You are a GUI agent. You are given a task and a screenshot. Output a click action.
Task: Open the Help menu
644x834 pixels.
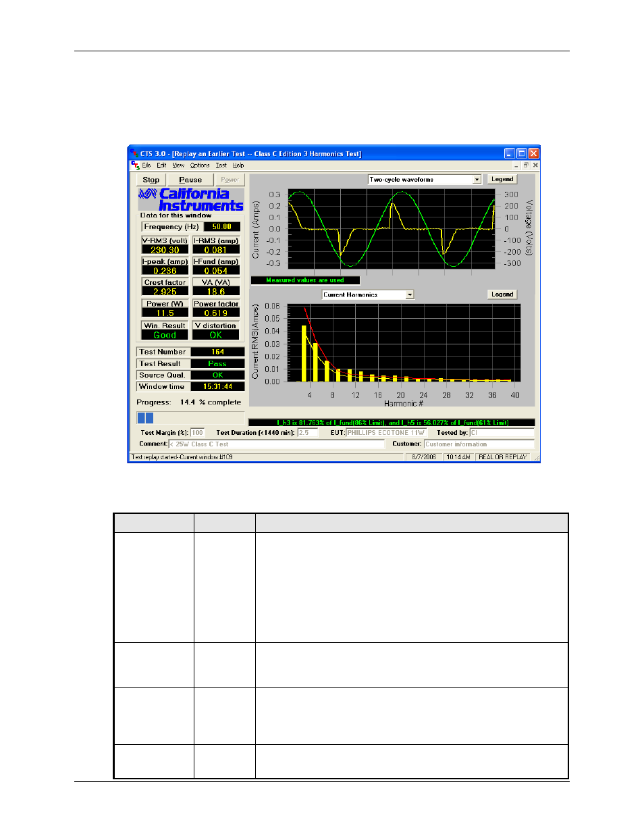238,165
